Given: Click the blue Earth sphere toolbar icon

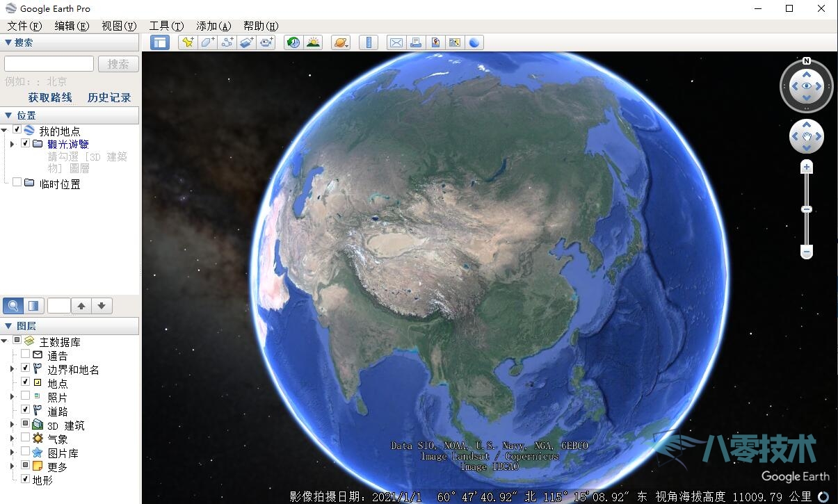Looking at the screenshot, I should click(x=474, y=42).
